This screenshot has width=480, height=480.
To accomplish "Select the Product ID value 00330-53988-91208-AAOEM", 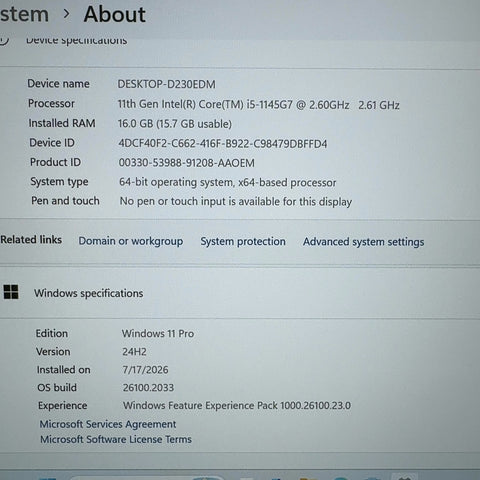I will [187, 163].
